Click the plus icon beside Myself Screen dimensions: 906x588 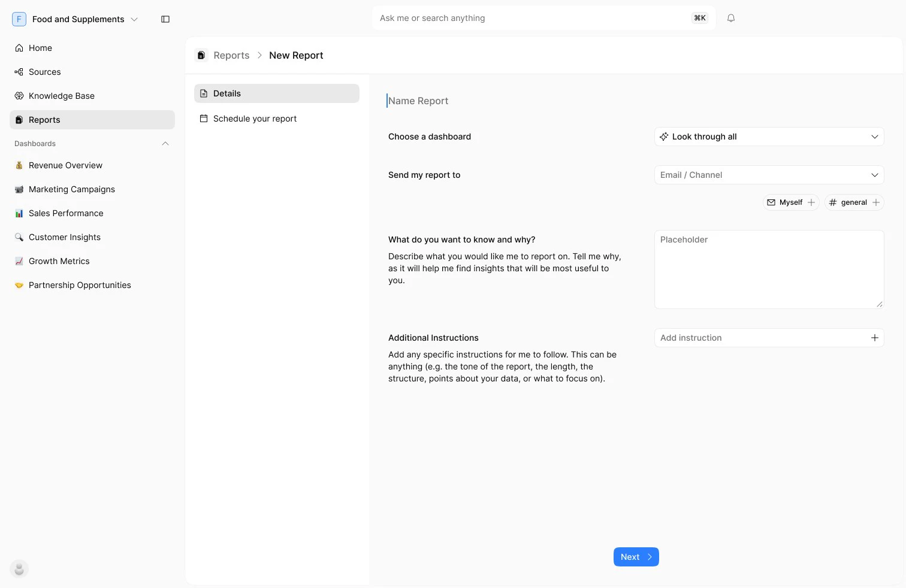tap(811, 202)
